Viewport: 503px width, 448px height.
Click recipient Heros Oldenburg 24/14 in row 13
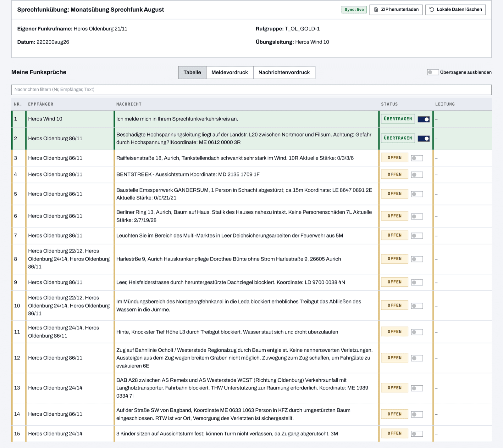(55, 388)
